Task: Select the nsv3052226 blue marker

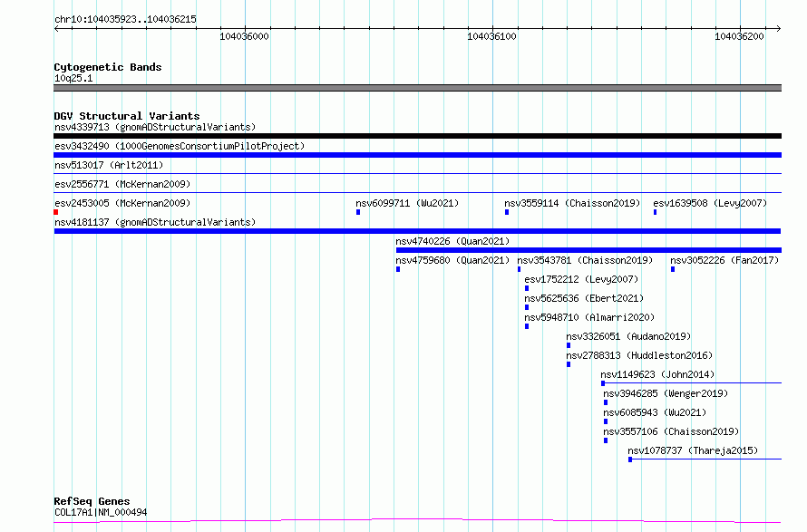Action: [x=672, y=269]
